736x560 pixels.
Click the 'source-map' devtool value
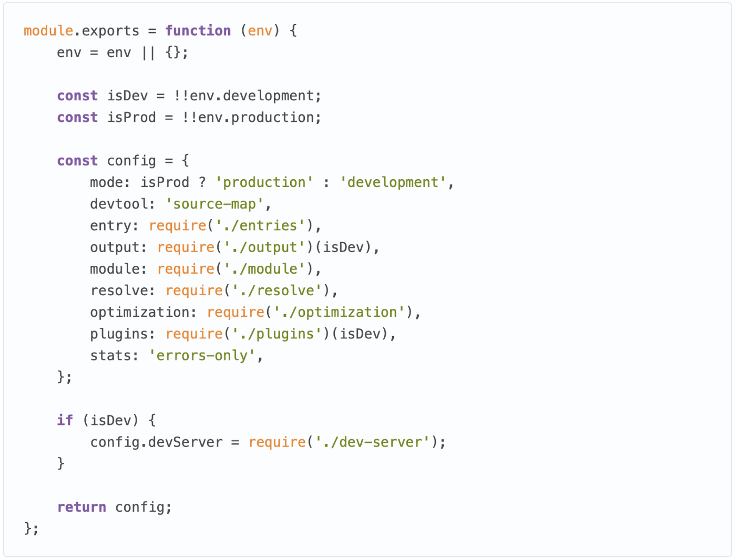[x=214, y=204]
